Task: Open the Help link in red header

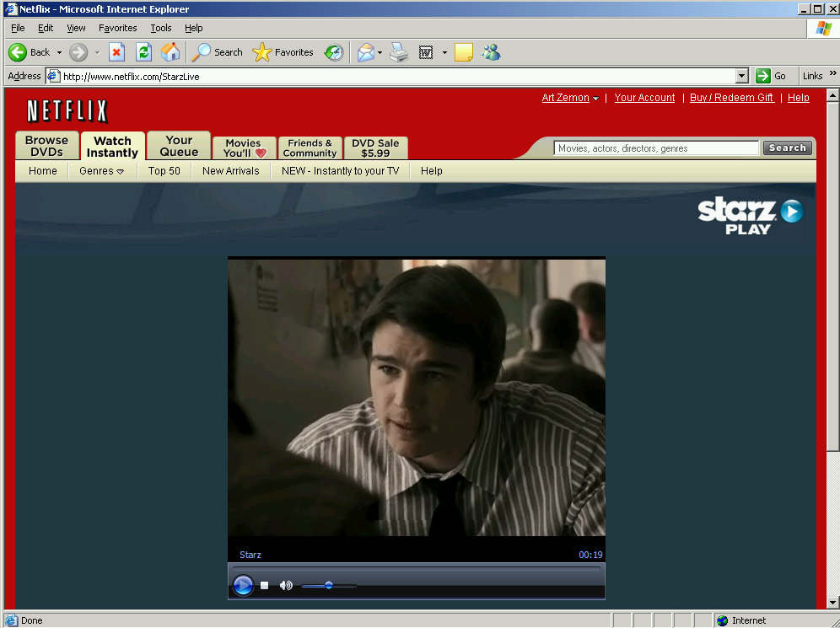Action: tap(798, 98)
